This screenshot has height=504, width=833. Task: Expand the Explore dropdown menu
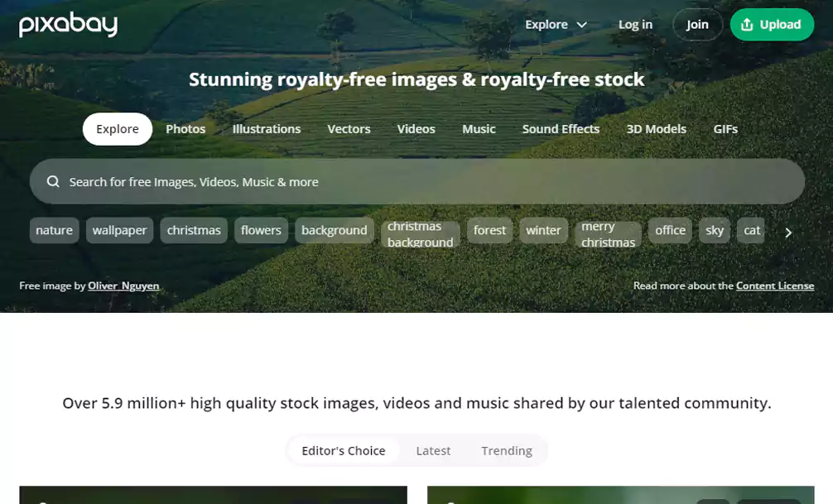tap(556, 25)
